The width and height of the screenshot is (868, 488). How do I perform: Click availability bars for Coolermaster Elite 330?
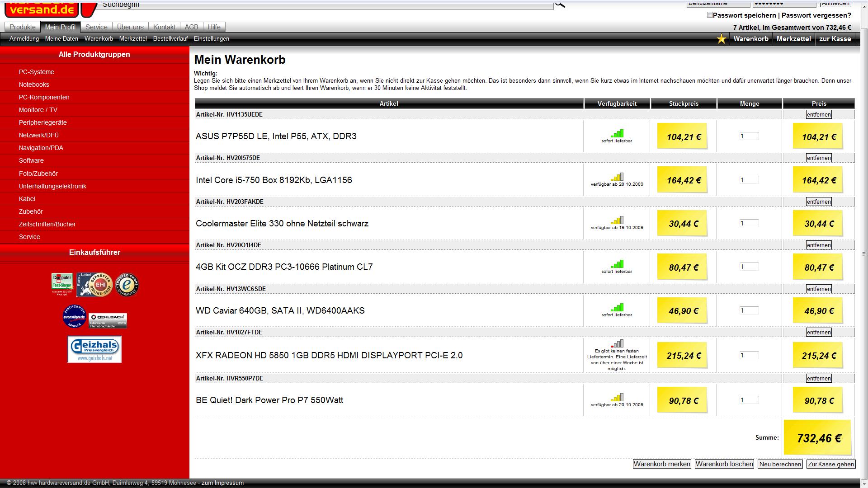pyautogui.click(x=617, y=220)
